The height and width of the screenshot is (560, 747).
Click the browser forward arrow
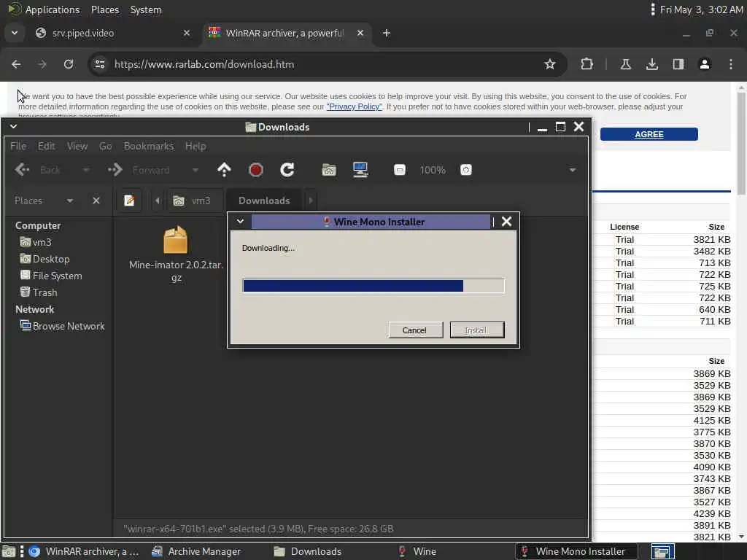tap(42, 64)
